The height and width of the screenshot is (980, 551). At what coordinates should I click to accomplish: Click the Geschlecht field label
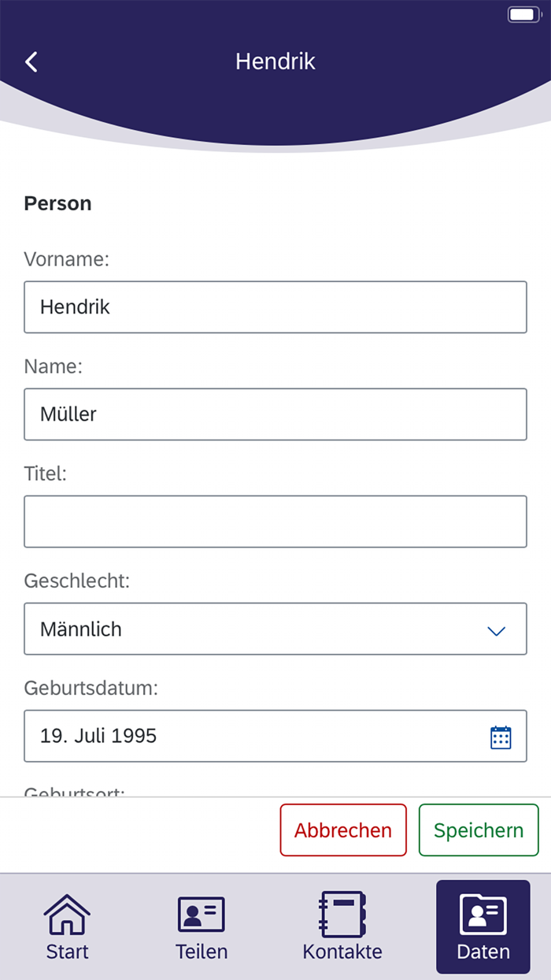point(77,581)
